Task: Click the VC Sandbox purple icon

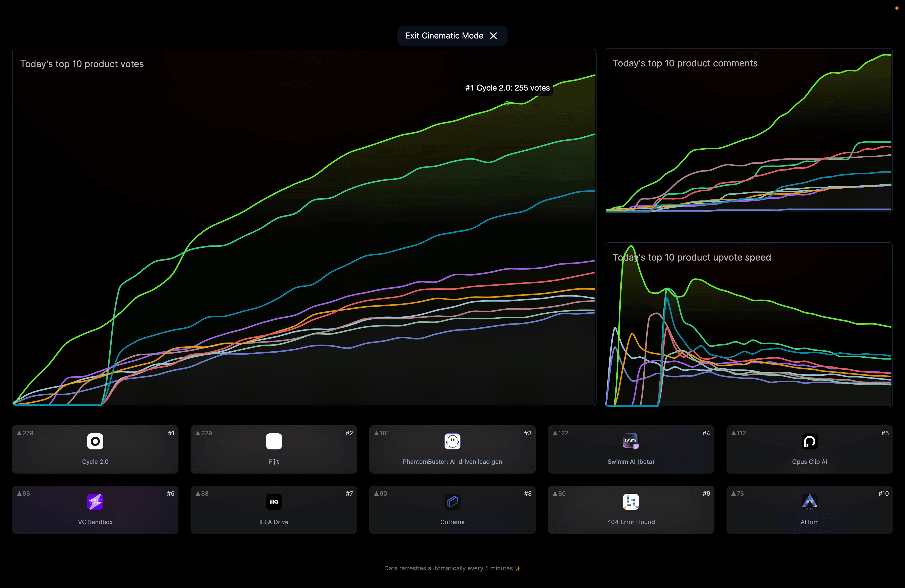Action: pyautogui.click(x=95, y=502)
